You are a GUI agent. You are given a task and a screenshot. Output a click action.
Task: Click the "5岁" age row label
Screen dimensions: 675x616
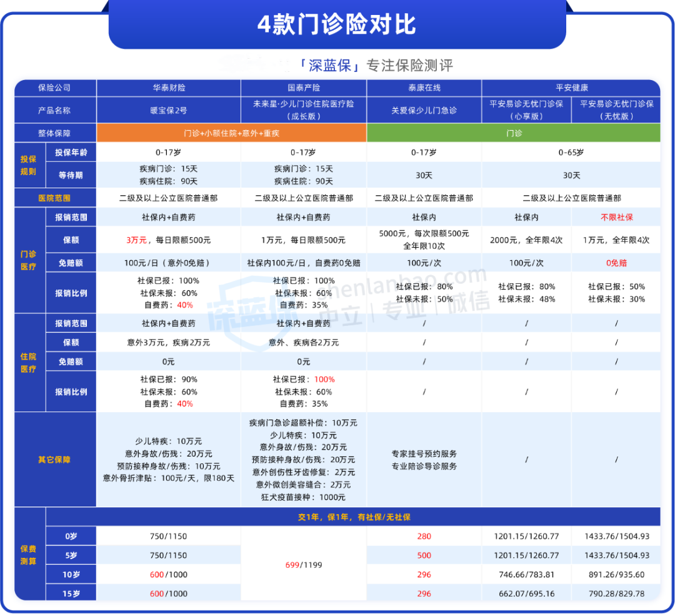coord(71,555)
